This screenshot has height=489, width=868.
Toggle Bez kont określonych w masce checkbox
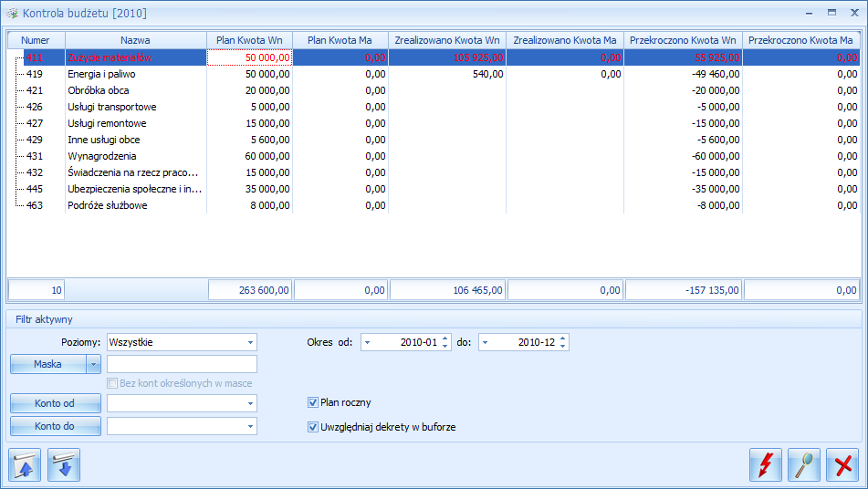[x=112, y=383]
